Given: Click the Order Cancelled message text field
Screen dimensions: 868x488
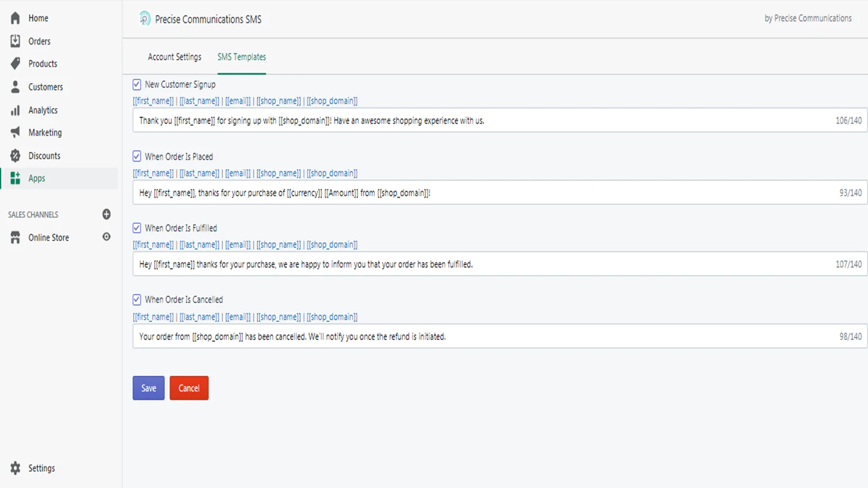Looking at the screenshot, I should click(x=500, y=336).
